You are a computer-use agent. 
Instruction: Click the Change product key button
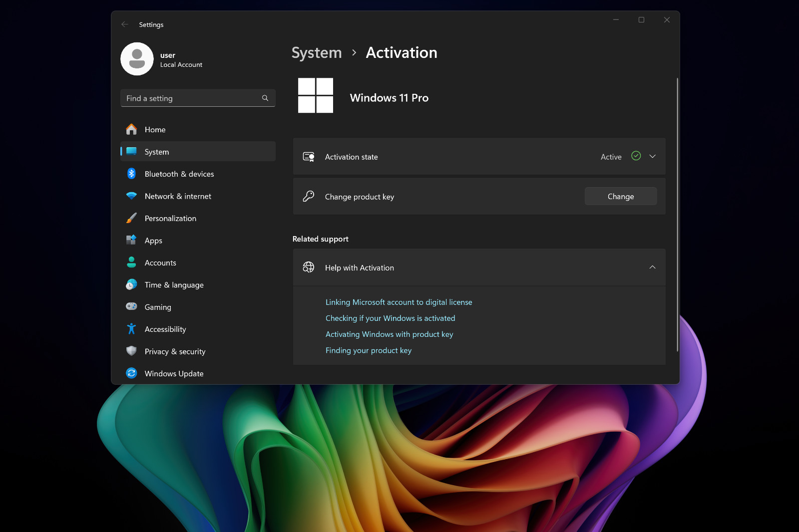621,196
